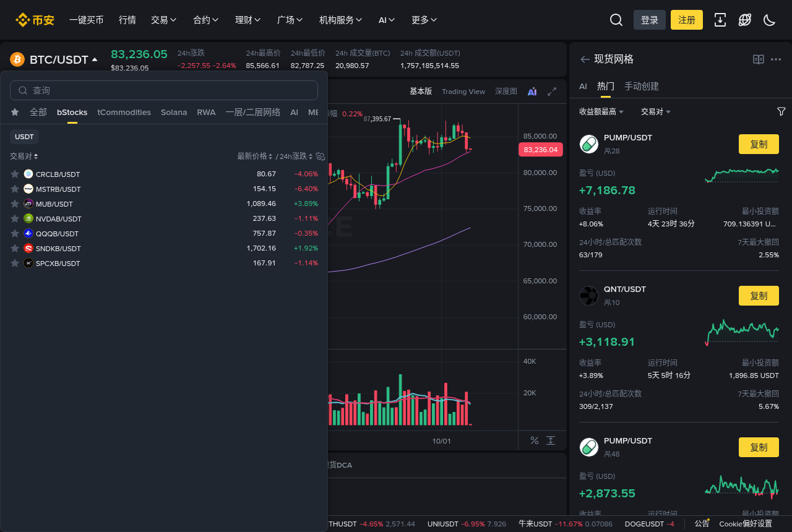Select the bStocks tab

pyautogui.click(x=72, y=113)
